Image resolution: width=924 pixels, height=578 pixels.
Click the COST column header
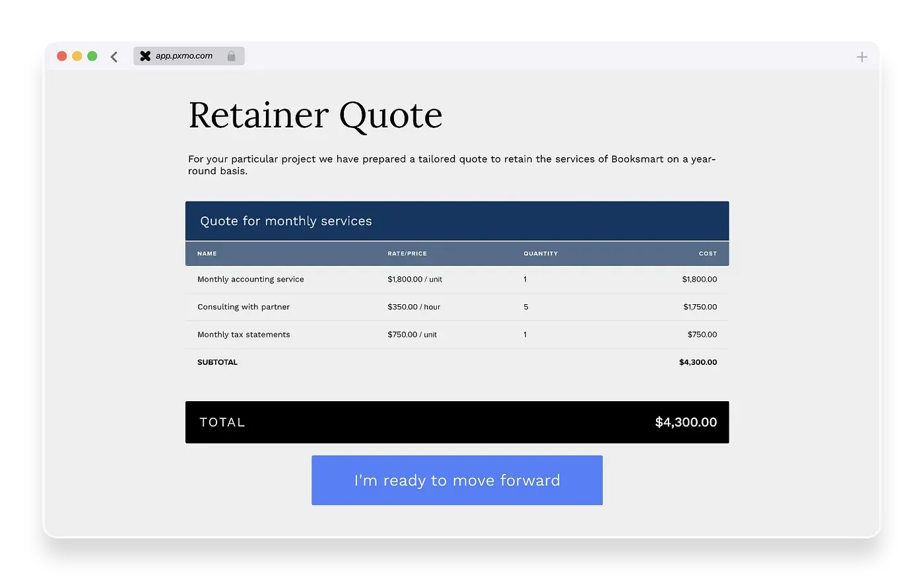pos(708,253)
